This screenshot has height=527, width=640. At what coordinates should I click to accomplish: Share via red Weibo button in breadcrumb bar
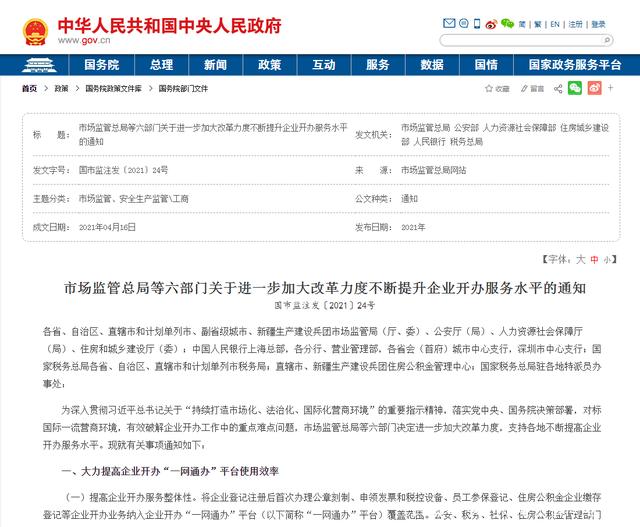click(593, 88)
